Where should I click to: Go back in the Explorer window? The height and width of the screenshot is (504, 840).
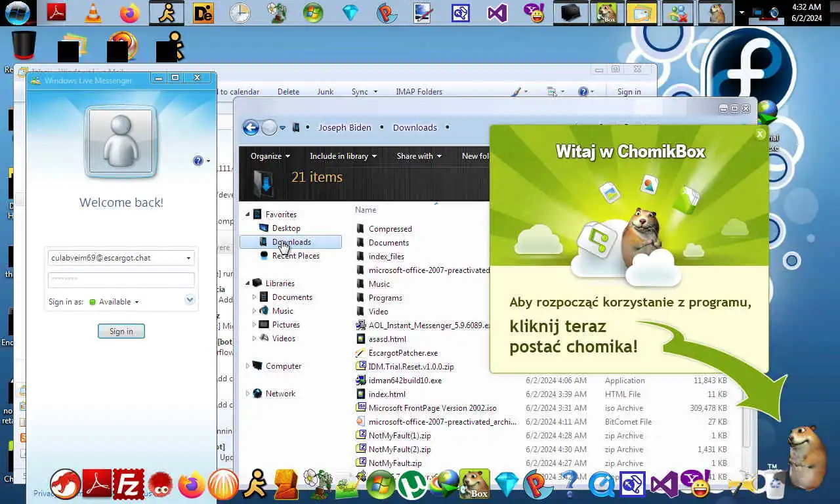(x=251, y=127)
